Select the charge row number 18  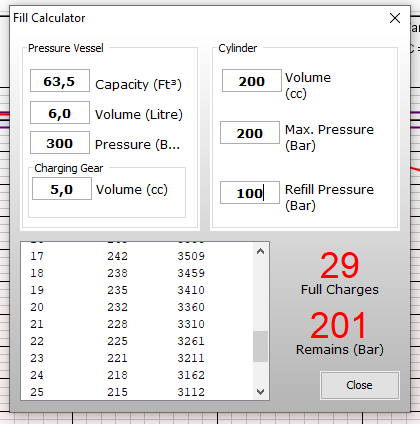(x=37, y=273)
